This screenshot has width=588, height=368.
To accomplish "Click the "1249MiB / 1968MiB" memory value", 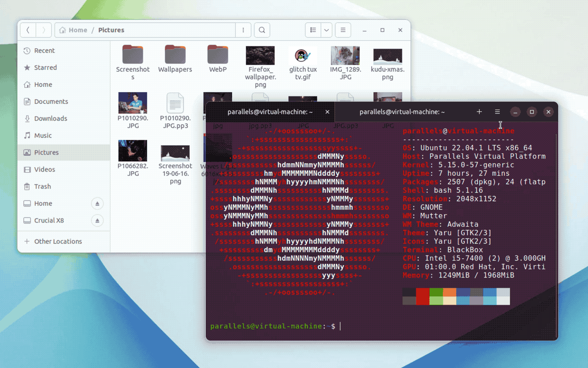I will tap(476, 275).
